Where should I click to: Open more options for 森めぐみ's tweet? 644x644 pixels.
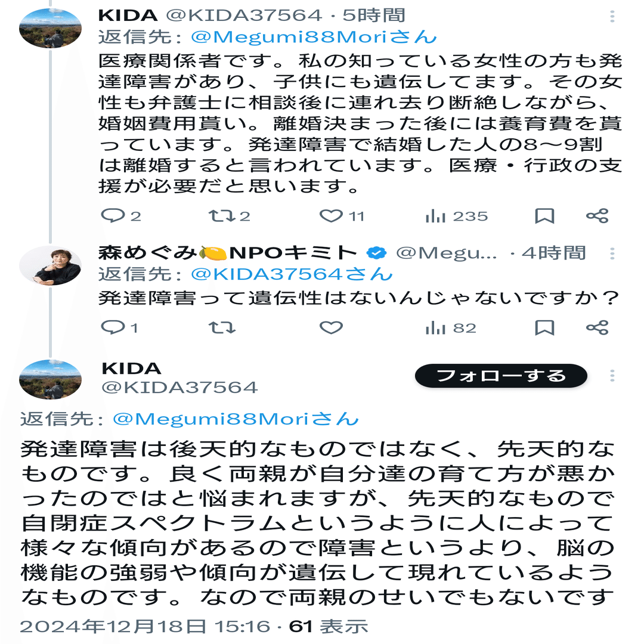(x=612, y=253)
